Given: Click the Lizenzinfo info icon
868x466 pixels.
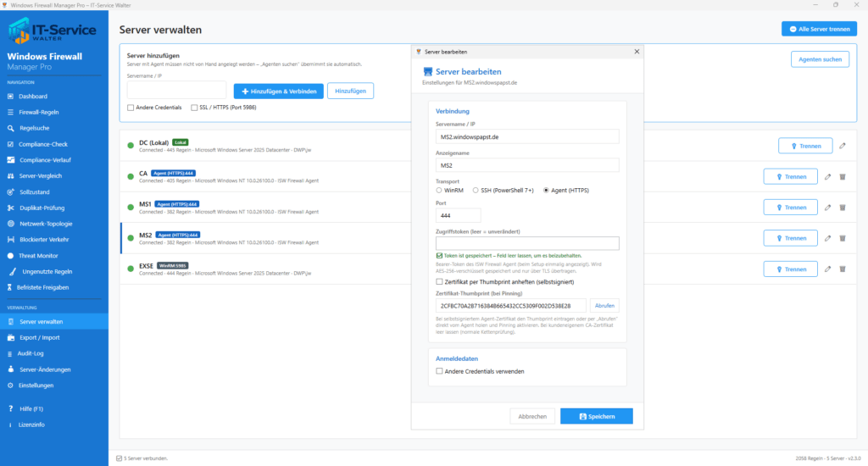Looking at the screenshot, I should [10, 425].
